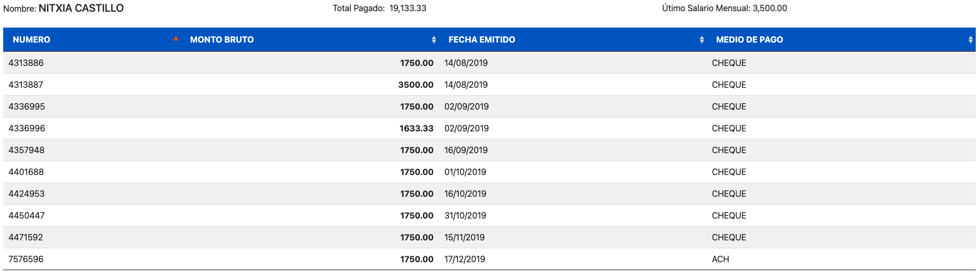Click the name NITXIA CASTILLO

(x=81, y=8)
